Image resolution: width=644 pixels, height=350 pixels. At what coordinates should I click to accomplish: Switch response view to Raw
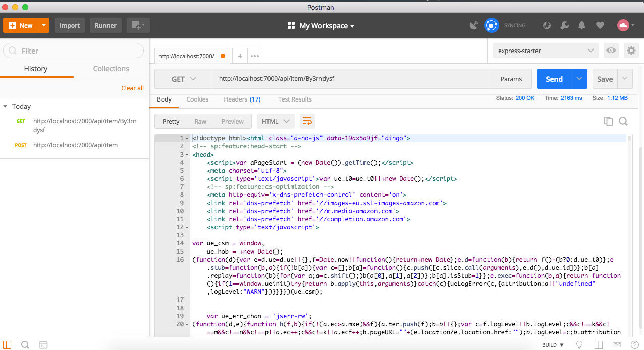click(x=200, y=121)
